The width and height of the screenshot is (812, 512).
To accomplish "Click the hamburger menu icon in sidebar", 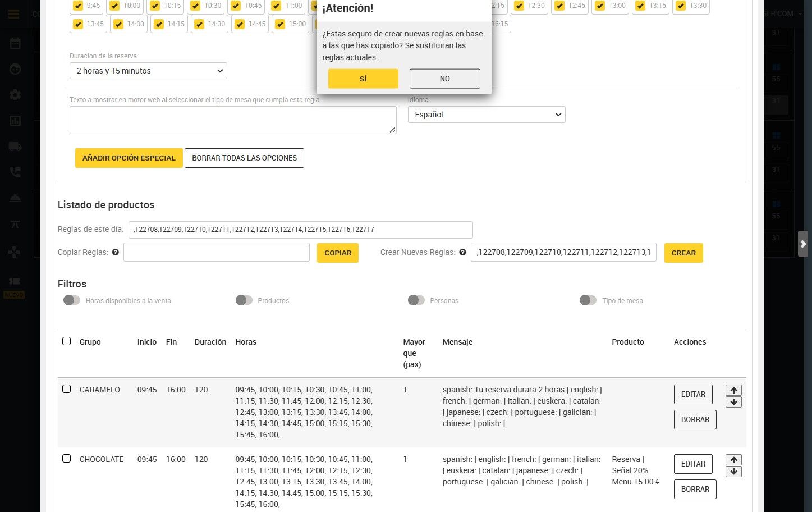I will tap(14, 14).
